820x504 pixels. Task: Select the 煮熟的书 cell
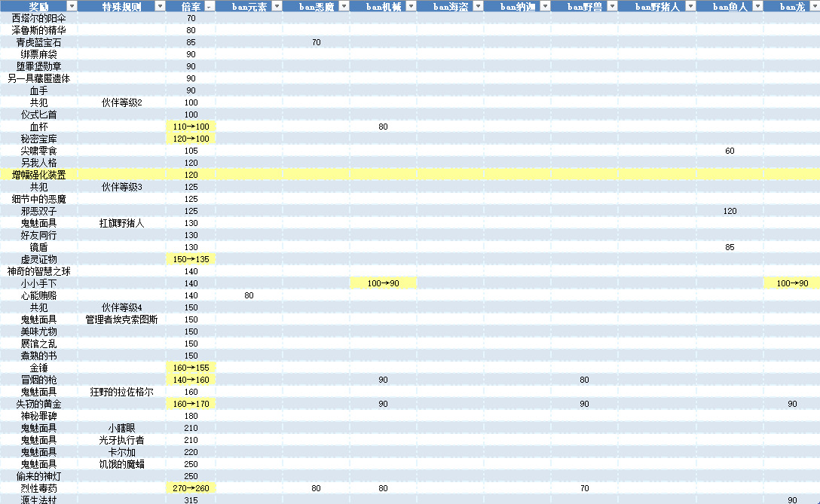(38, 355)
